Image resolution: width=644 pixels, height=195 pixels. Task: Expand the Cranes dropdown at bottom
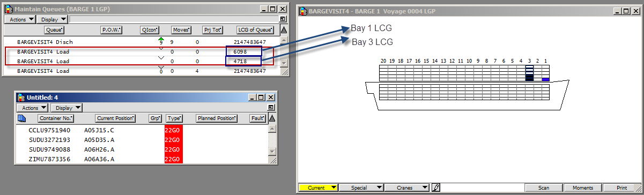[x=408, y=188]
